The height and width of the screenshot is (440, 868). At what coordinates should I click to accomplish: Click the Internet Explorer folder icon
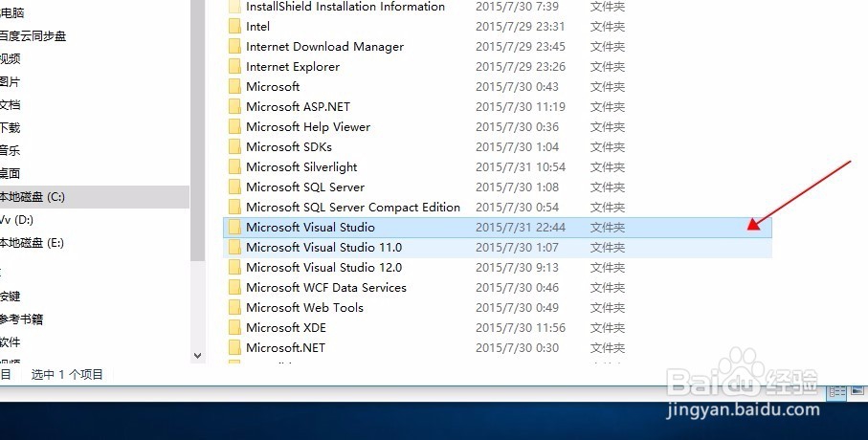[x=234, y=66]
